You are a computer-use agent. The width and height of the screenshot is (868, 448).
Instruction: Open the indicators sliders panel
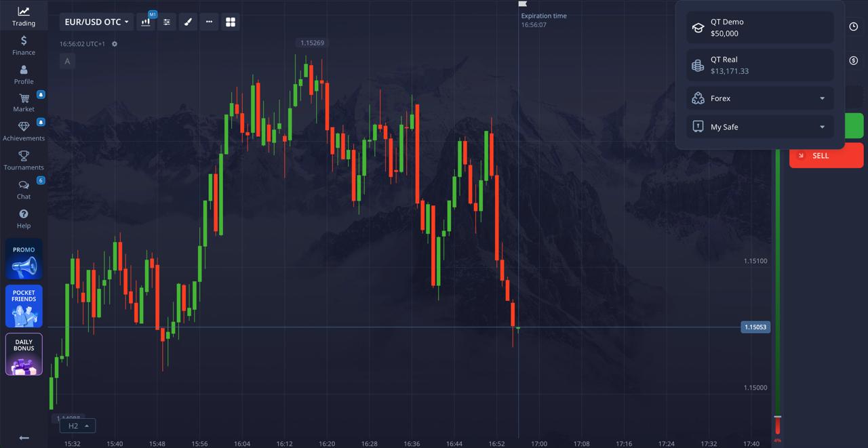167,22
